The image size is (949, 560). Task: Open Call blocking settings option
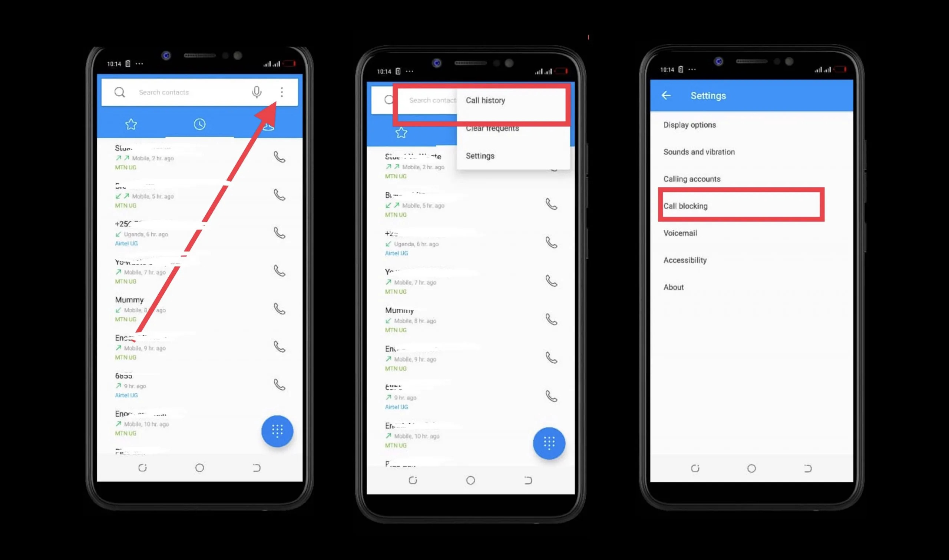coord(742,205)
